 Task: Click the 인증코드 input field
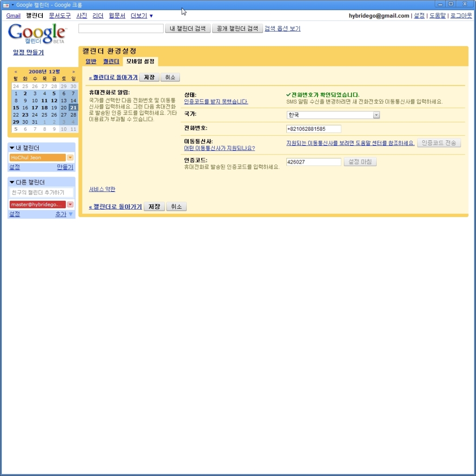coord(314,162)
